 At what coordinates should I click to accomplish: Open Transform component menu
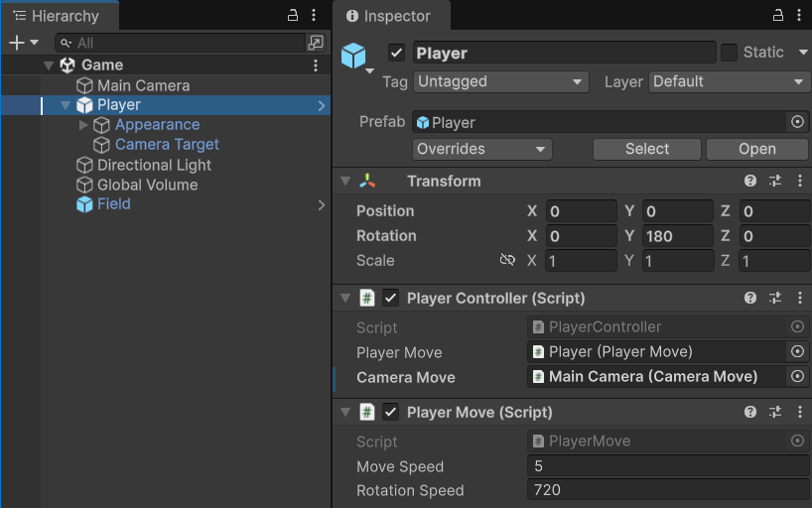799,181
